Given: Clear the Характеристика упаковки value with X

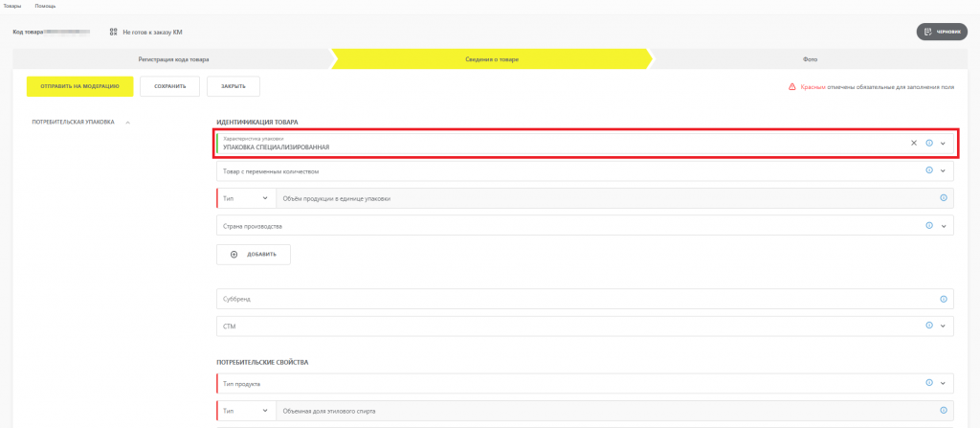Looking at the screenshot, I should coord(913,143).
